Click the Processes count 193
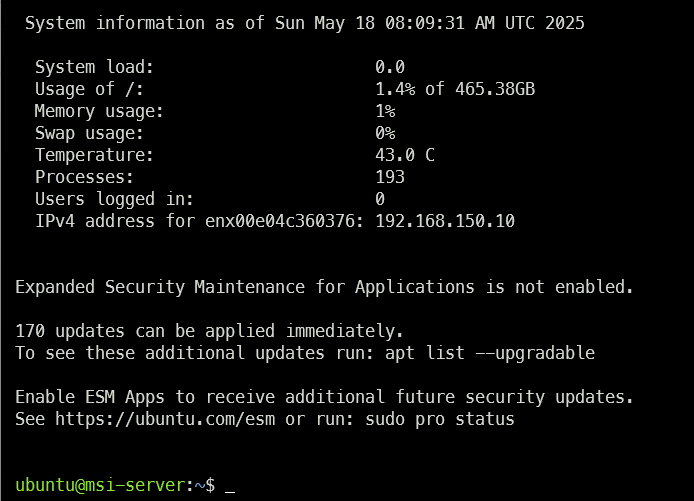This screenshot has height=501, width=694. 390,177
